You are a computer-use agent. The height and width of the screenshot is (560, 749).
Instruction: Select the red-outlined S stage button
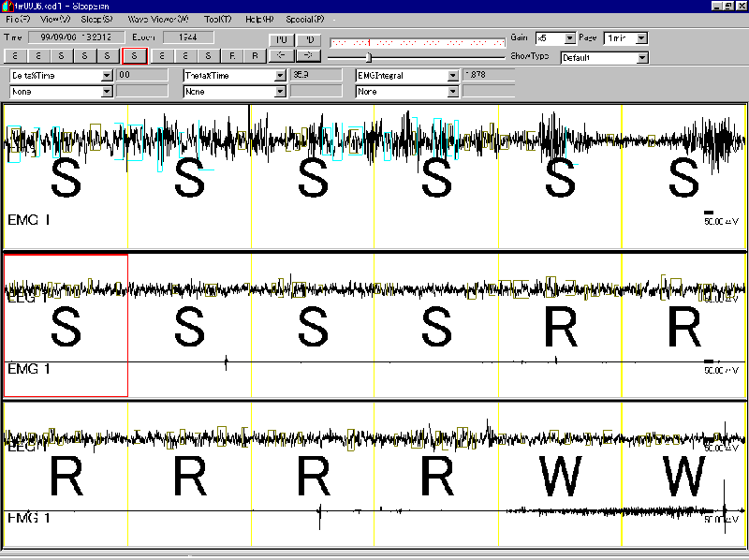[x=134, y=56]
